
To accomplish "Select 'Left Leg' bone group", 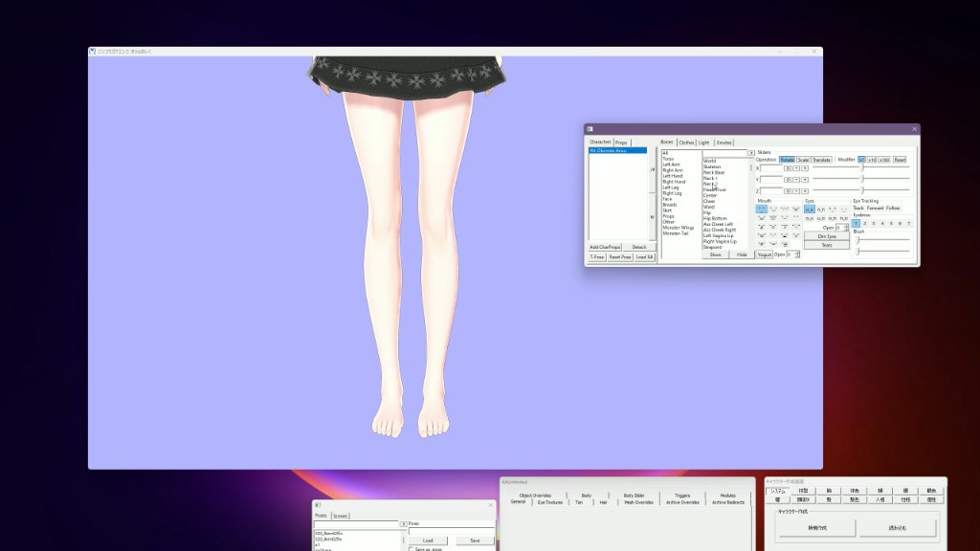I will 671,187.
